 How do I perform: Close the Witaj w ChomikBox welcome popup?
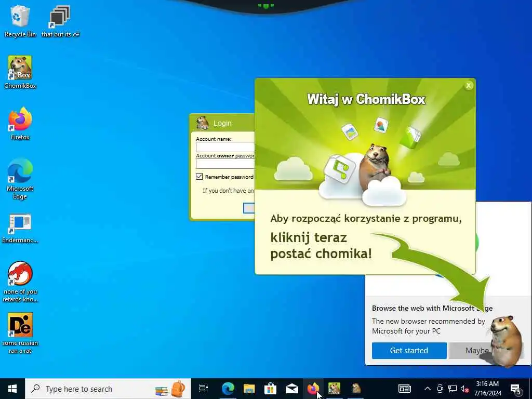click(469, 86)
